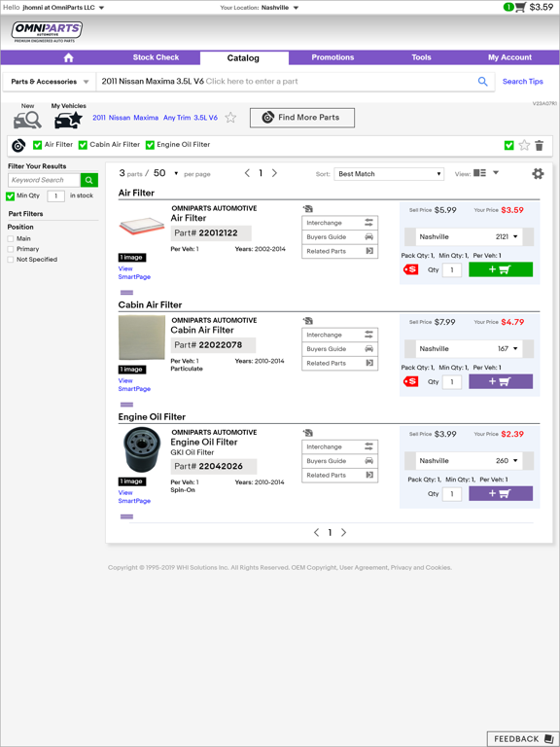This screenshot has height=747, width=560.
Task: Start a New vehicle search
Action: point(27,117)
